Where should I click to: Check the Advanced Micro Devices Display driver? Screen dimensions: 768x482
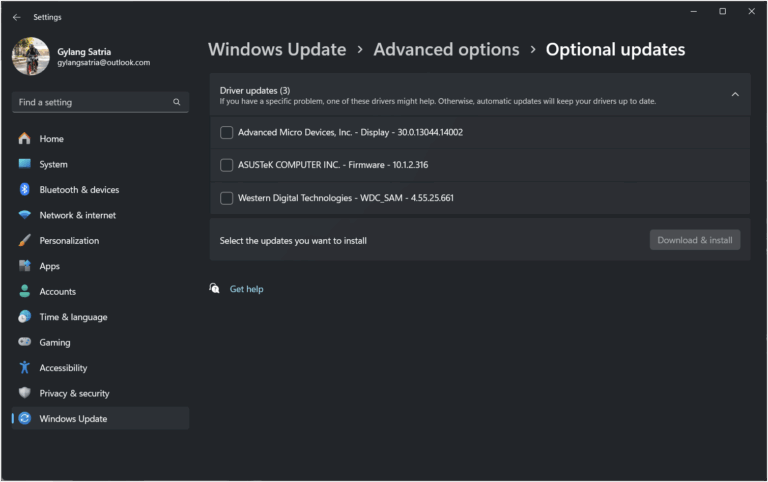coord(226,132)
